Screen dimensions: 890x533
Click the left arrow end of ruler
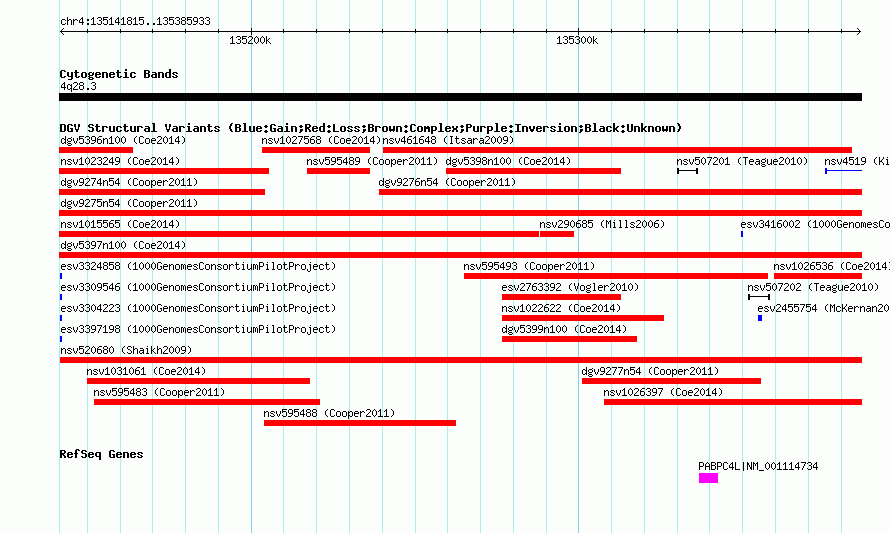pos(62,32)
